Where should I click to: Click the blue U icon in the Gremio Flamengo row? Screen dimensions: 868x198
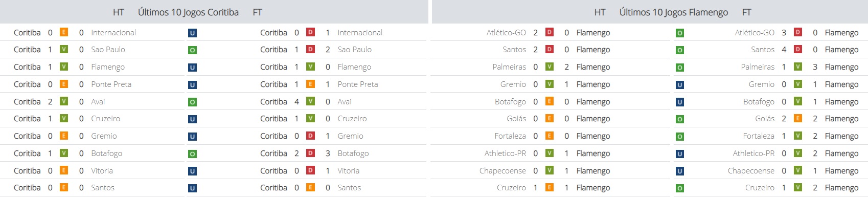(x=680, y=85)
